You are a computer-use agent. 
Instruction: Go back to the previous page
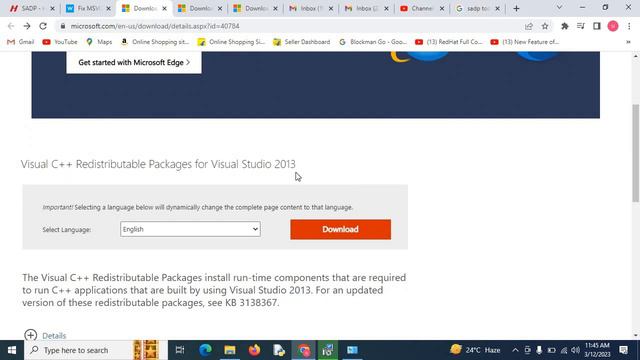tap(11, 26)
